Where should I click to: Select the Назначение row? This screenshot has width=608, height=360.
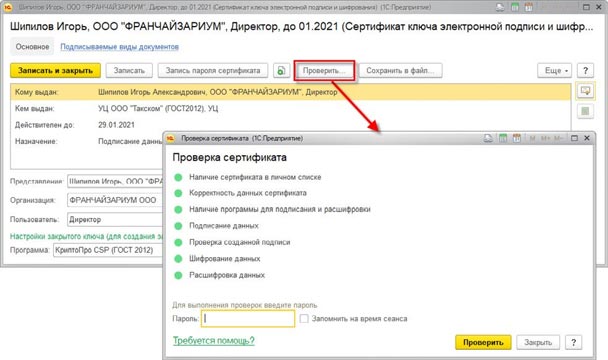coord(87,142)
